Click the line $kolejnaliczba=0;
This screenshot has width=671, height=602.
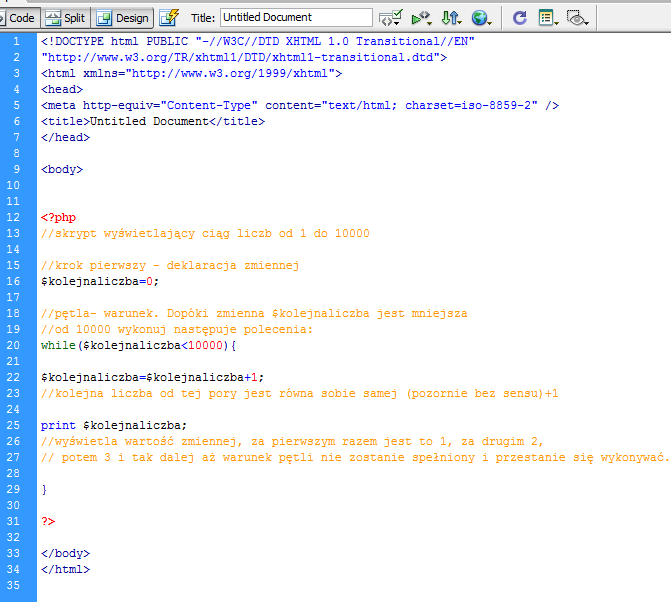100,282
